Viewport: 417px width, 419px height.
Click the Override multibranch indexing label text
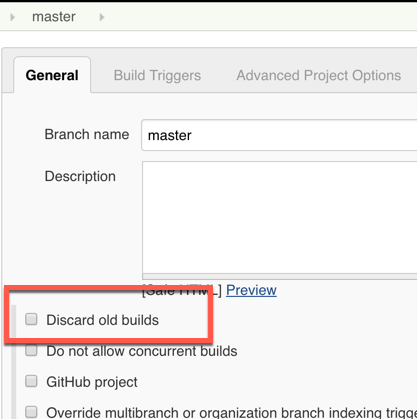231,412
